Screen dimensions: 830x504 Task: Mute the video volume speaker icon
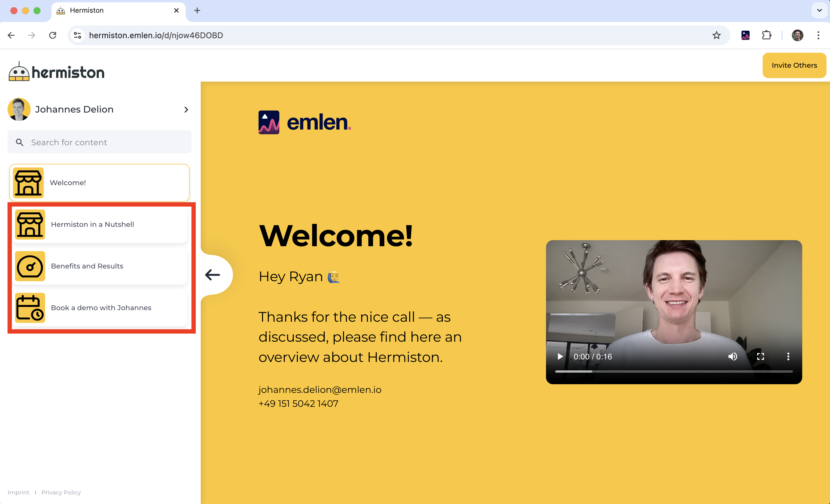(732, 356)
